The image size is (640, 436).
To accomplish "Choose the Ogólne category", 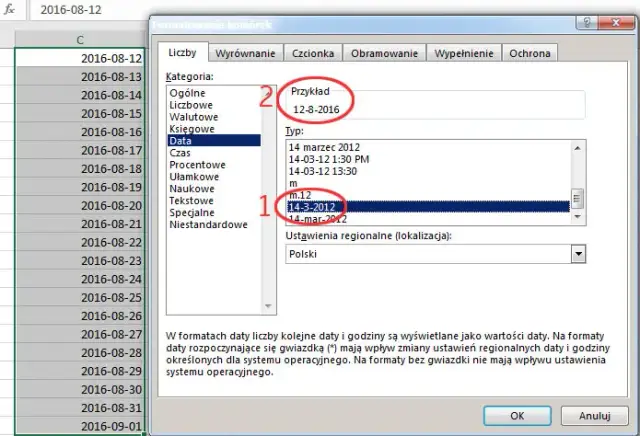I will pos(188,93).
